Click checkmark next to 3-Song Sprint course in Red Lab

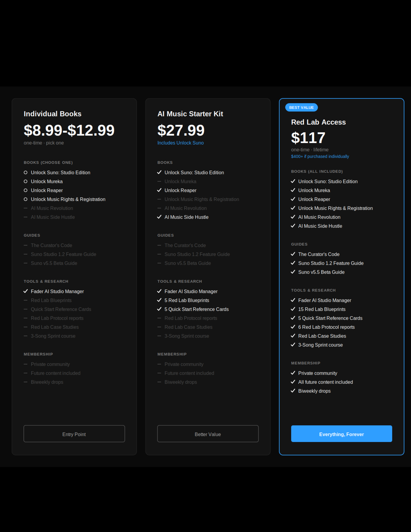coord(293,345)
